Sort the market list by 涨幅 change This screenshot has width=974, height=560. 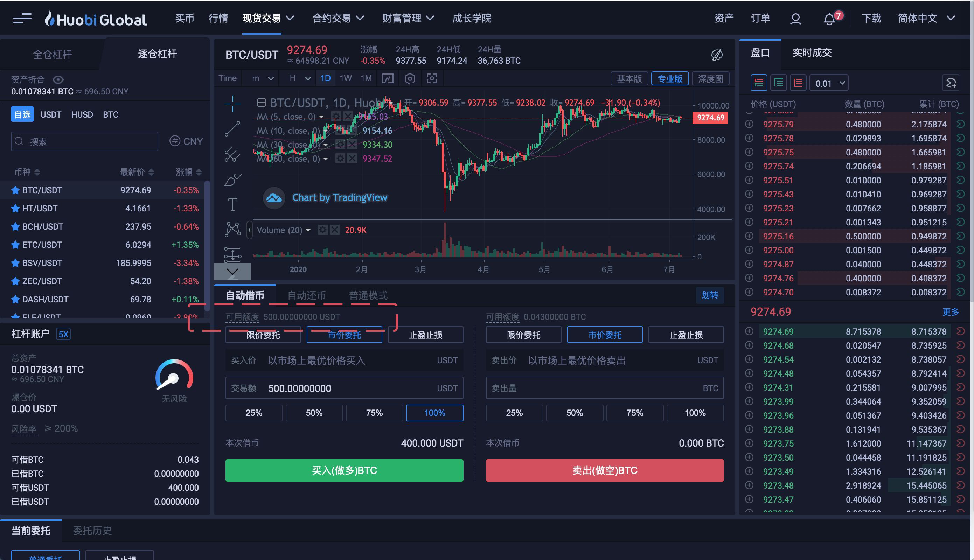(x=188, y=172)
